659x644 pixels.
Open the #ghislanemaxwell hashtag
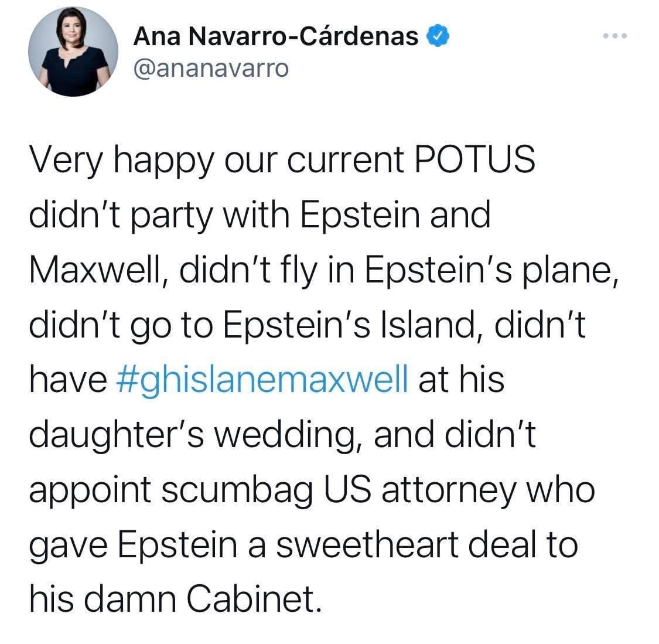(262, 380)
